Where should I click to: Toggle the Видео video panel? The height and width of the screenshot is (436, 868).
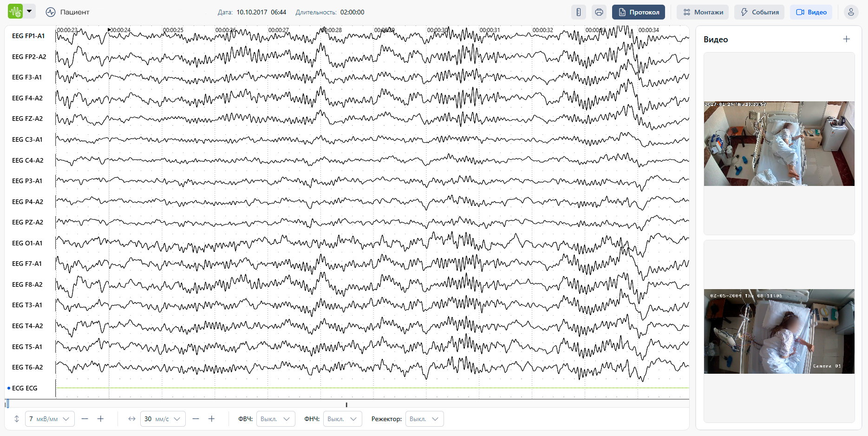pos(811,12)
